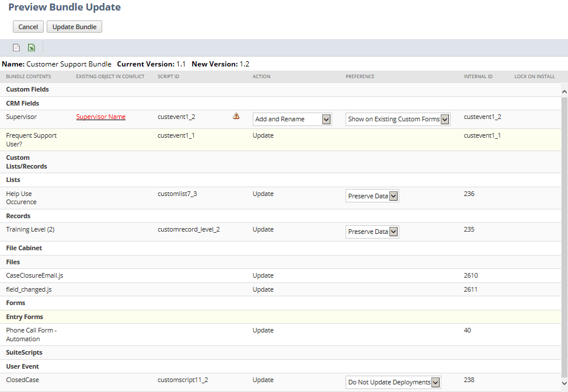Click the Action column header
568x392 pixels.
coord(261,76)
